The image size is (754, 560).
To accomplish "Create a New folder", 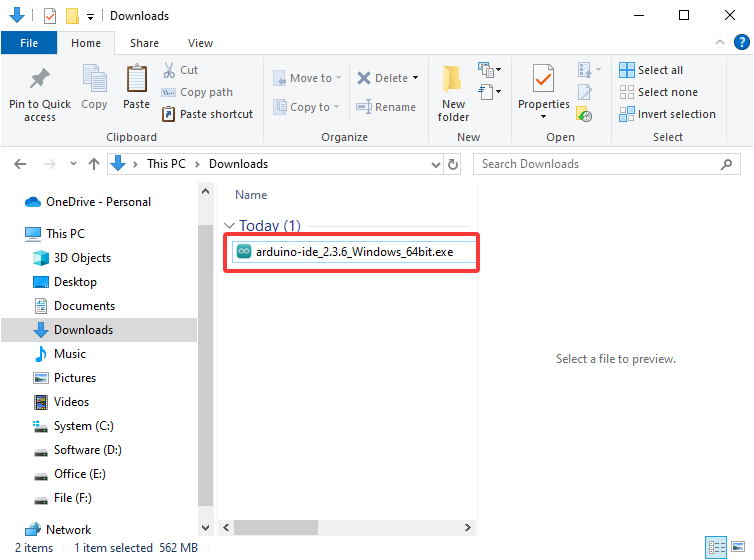I will 453,92.
